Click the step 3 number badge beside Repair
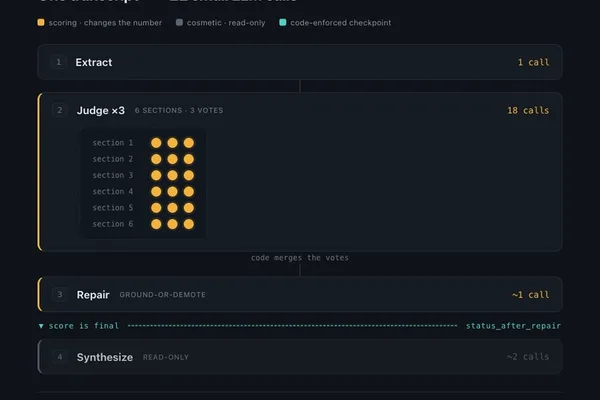This screenshot has width=600, height=400. (60, 294)
